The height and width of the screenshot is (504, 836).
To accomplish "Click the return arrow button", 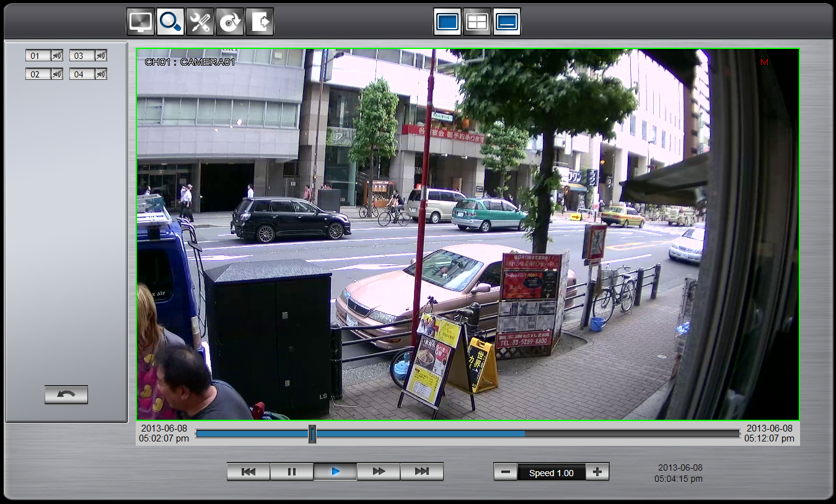I will tap(66, 394).
